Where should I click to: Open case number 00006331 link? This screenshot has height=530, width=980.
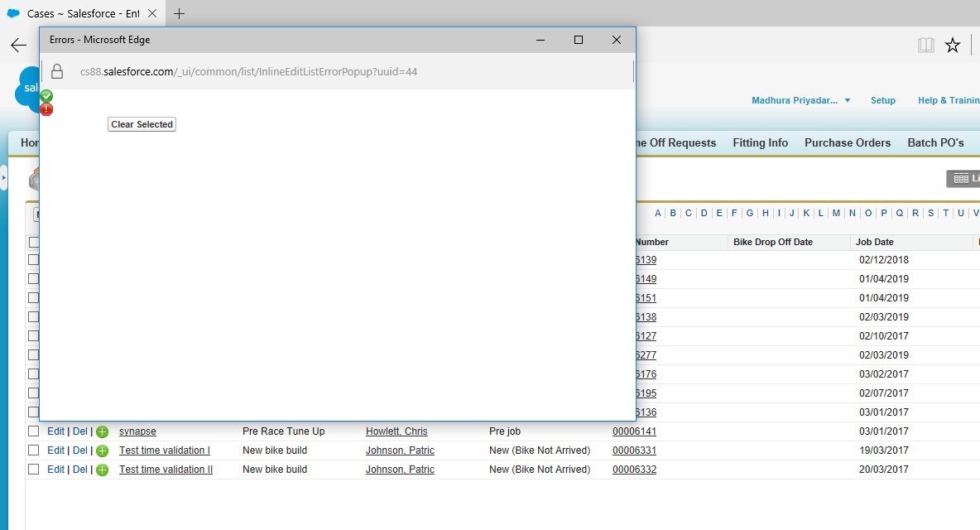(x=634, y=450)
